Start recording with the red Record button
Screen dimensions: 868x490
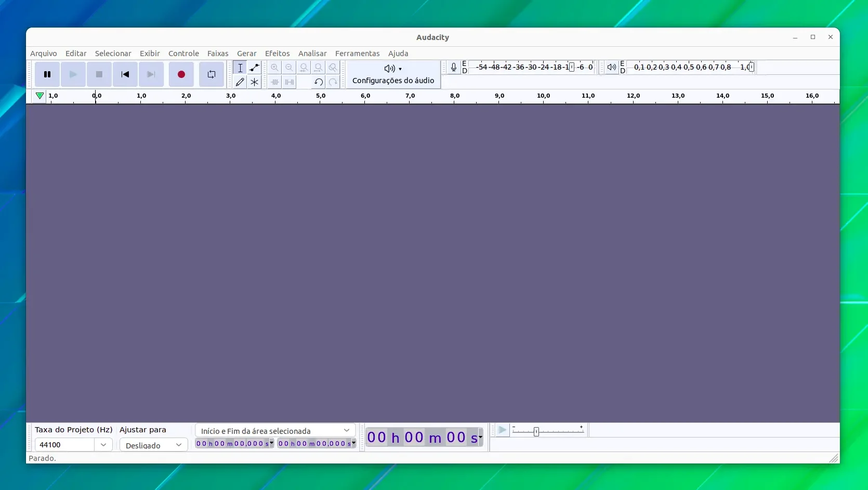181,74
